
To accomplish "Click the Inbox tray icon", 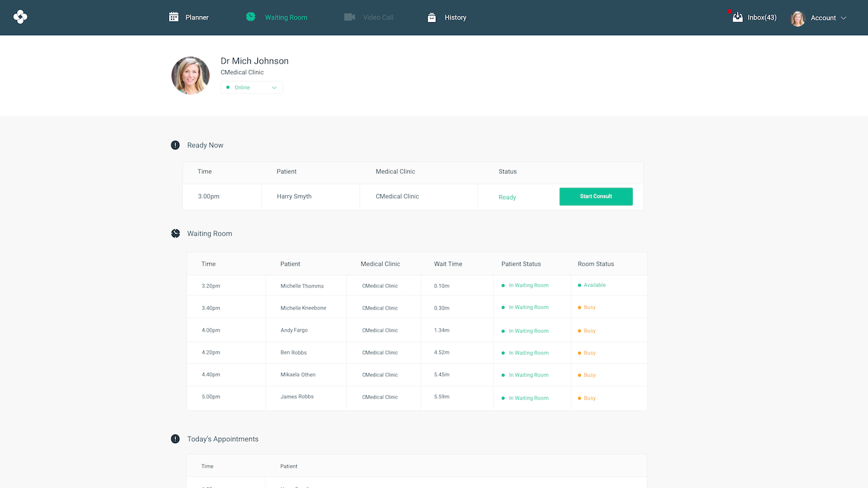I will point(737,17).
